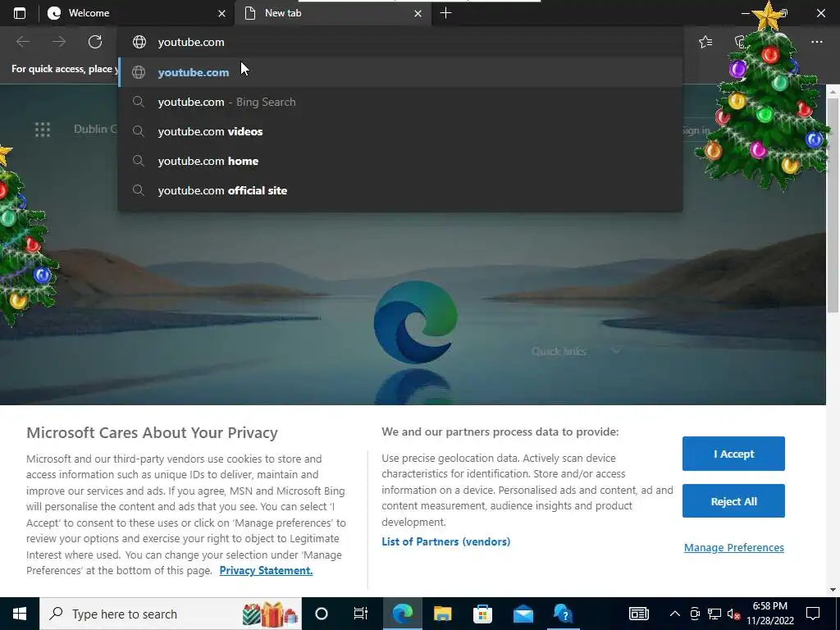
Task: Click Microsoft Edge taskbar icon
Action: (x=402, y=614)
